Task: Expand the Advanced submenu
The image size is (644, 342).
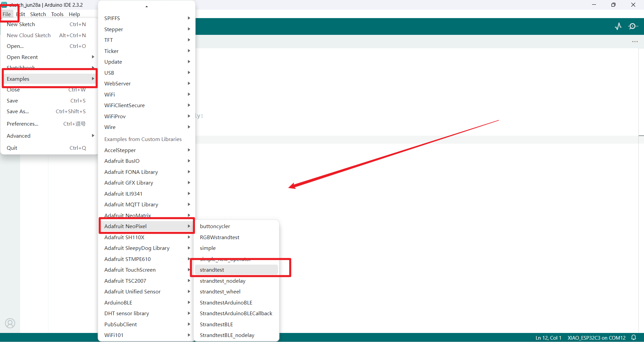Action: [x=49, y=136]
